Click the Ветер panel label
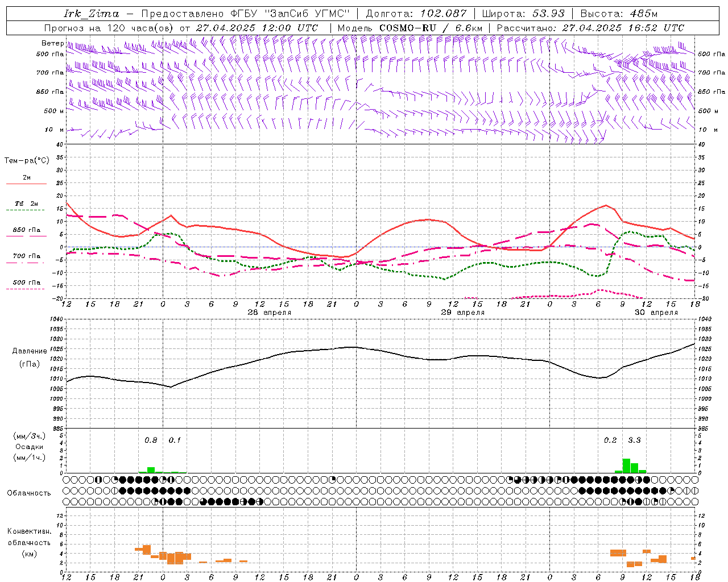 point(52,43)
